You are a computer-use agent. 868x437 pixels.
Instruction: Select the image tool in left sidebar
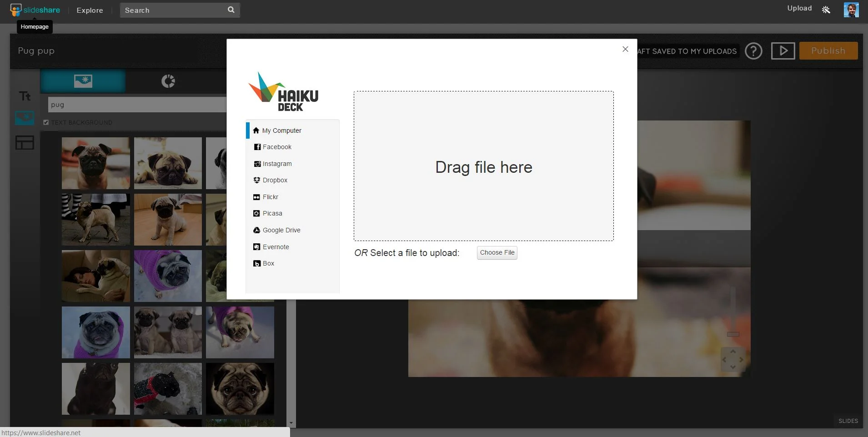25,118
